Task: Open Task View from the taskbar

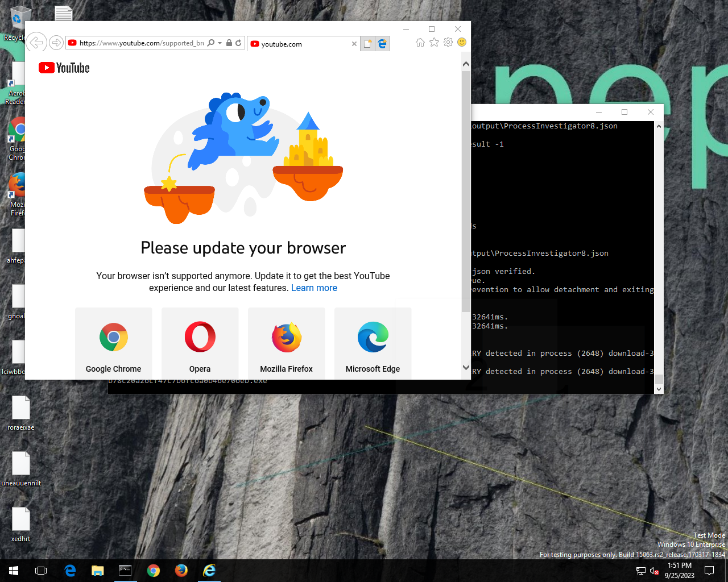Action: pyautogui.click(x=41, y=571)
